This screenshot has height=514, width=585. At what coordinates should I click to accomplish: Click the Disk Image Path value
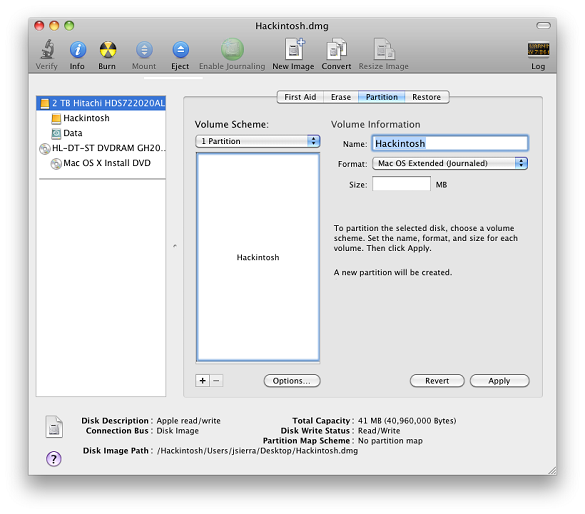tap(257, 451)
